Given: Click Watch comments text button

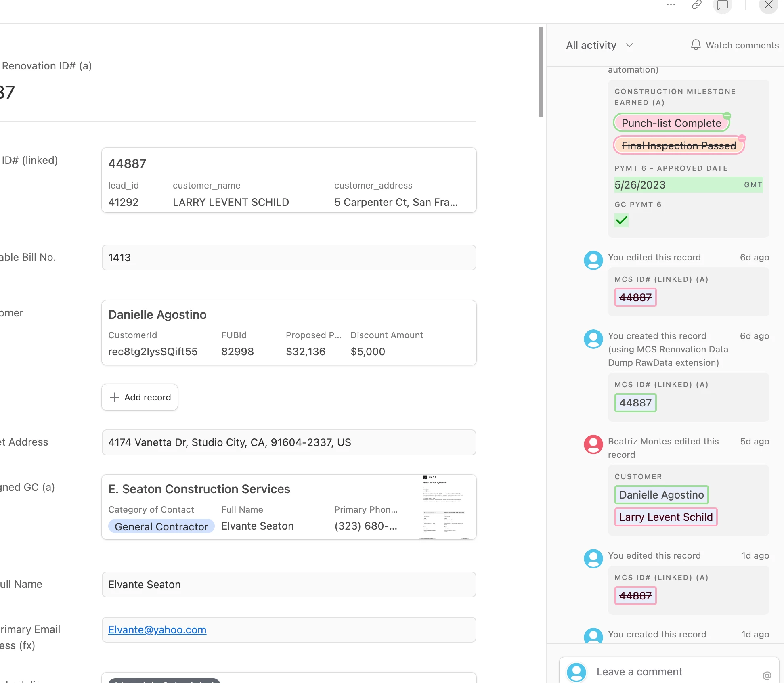Looking at the screenshot, I should (742, 45).
